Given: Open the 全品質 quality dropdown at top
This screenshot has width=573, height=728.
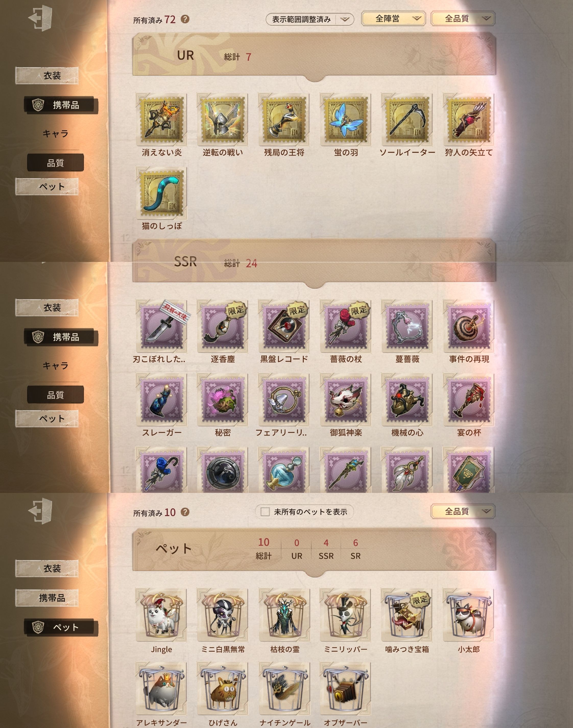Looking at the screenshot, I should [463, 18].
